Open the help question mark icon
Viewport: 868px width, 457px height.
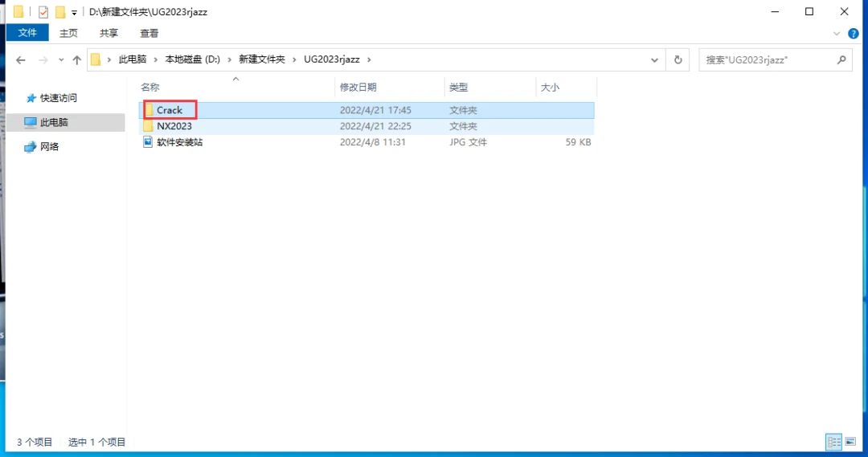[x=854, y=34]
